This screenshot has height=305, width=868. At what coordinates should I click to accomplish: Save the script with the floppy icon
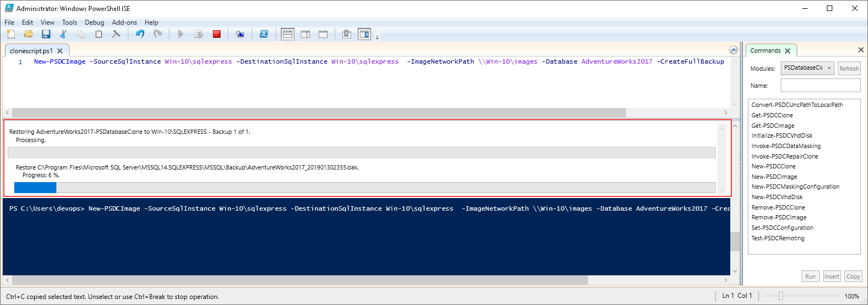[46, 34]
